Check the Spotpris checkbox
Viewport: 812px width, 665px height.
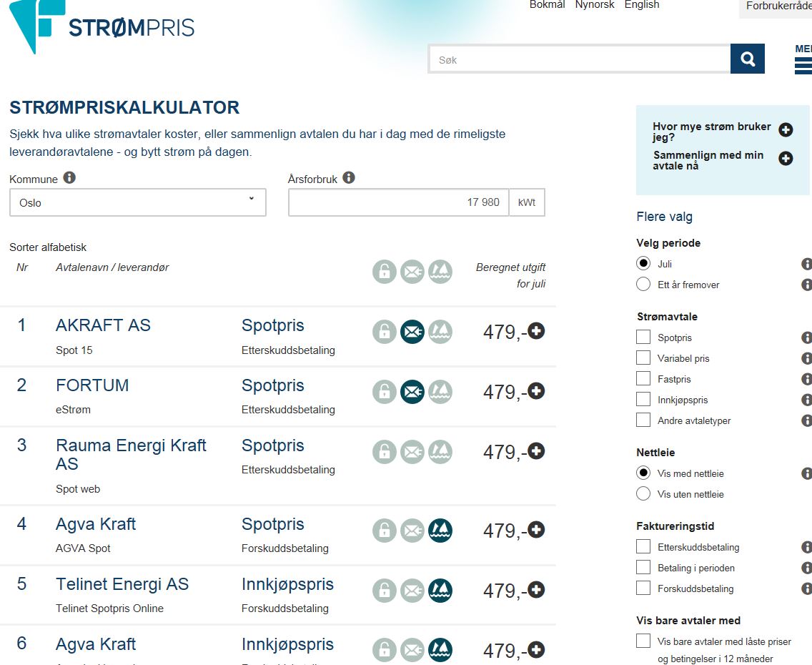click(x=643, y=338)
